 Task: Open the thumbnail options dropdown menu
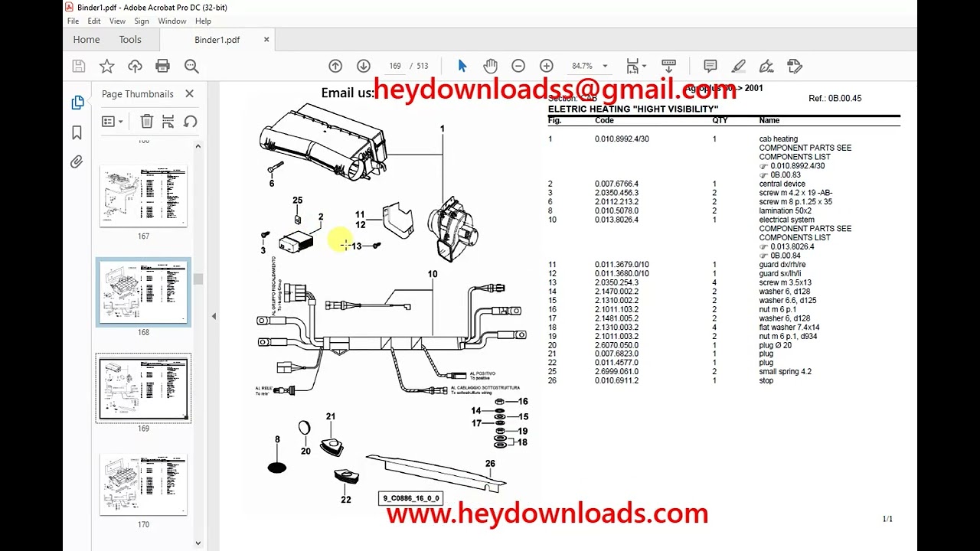click(113, 121)
